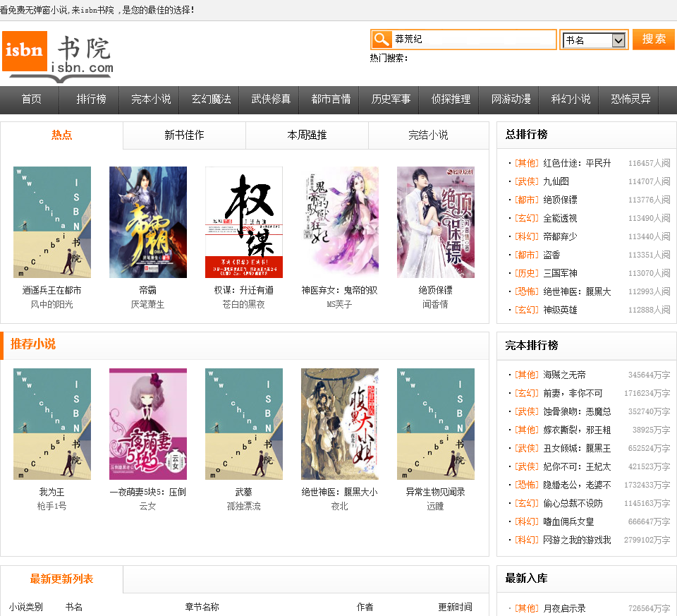The image size is (677, 616).
Task: Open 历史军事 category
Action: pyautogui.click(x=391, y=99)
